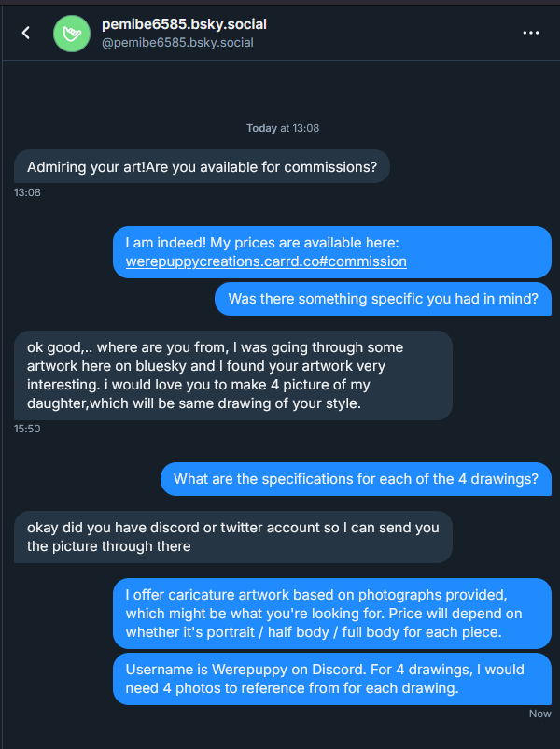
Task: Click the "Was there something specific" message
Action: pos(383,299)
